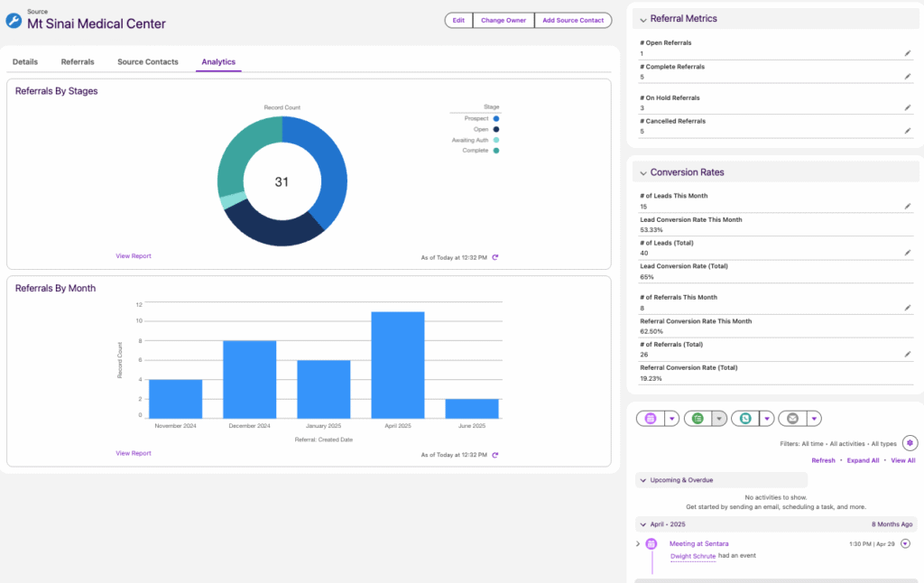Edit the # Open Referrals field
924x583 pixels.
[x=908, y=54]
